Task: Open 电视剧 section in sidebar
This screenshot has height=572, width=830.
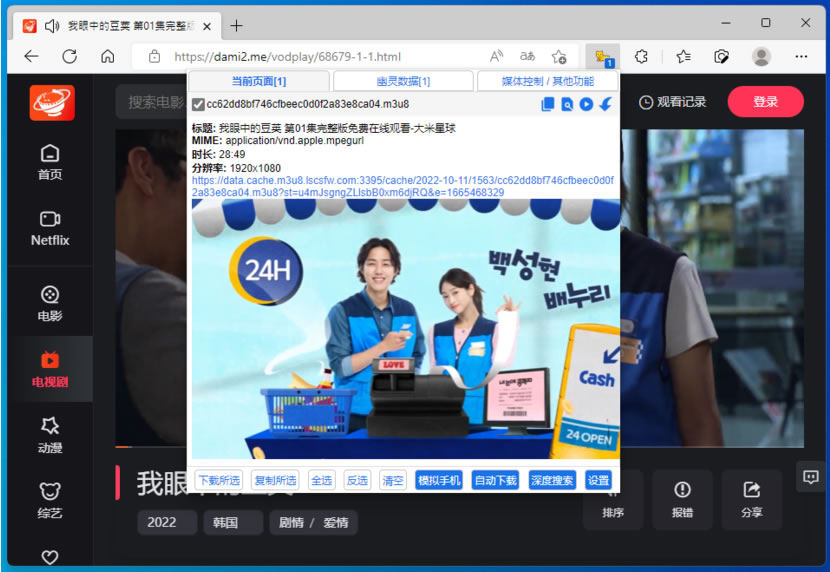Action: [x=50, y=369]
